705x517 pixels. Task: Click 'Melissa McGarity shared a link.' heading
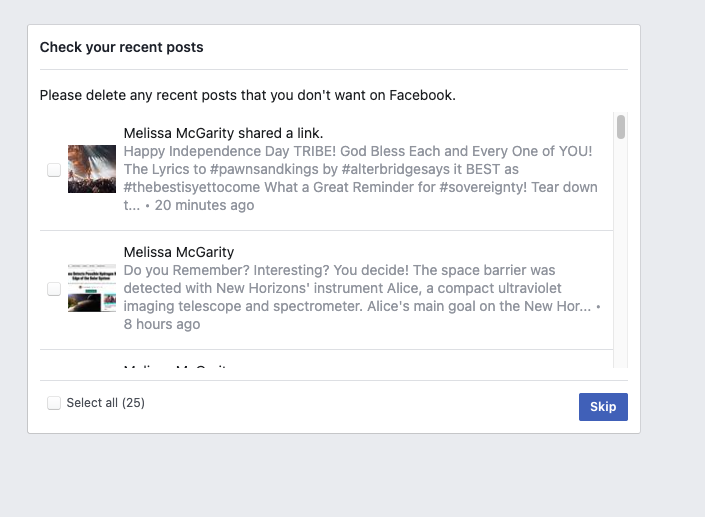223,133
